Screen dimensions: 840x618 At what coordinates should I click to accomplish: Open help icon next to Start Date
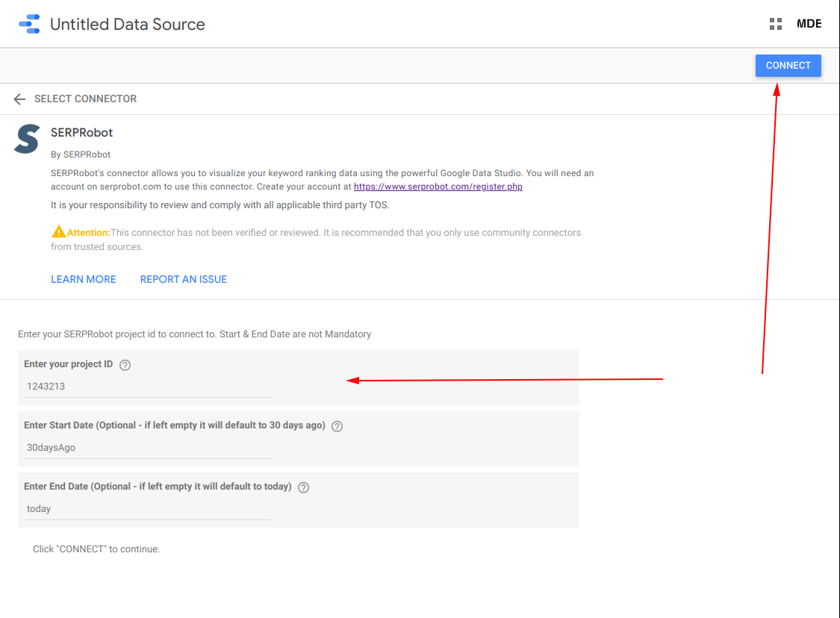(x=337, y=426)
